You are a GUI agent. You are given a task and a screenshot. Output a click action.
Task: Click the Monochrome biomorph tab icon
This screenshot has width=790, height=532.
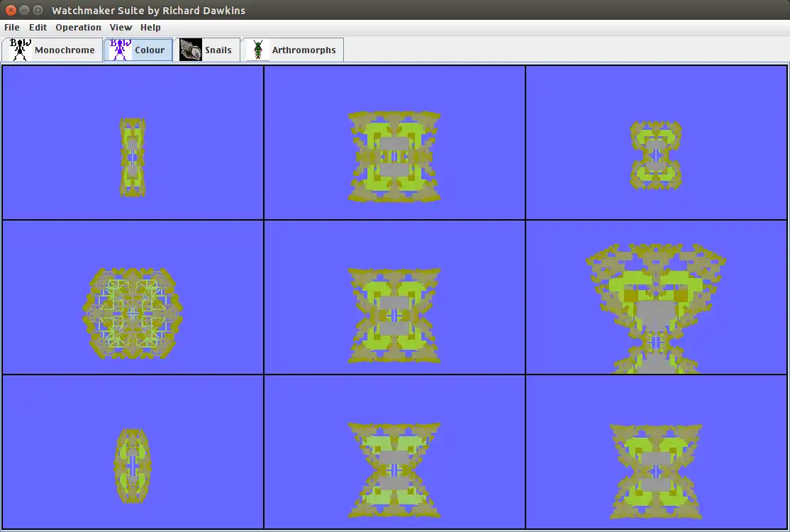coord(20,50)
